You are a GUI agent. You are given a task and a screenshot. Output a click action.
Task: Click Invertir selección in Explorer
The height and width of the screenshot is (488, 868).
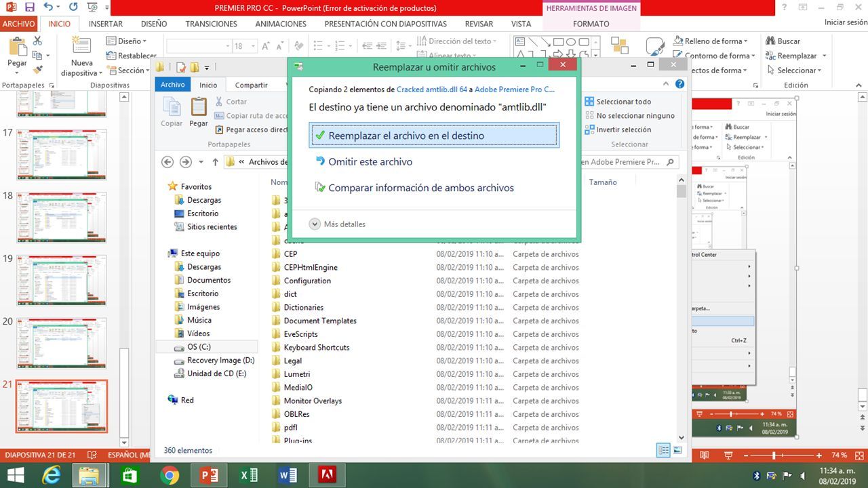point(618,129)
